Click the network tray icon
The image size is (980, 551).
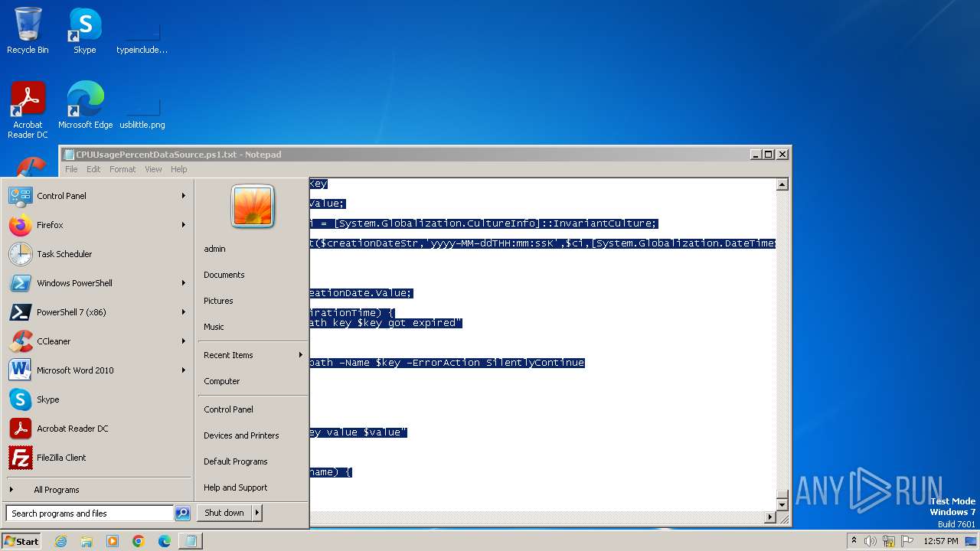889,541
